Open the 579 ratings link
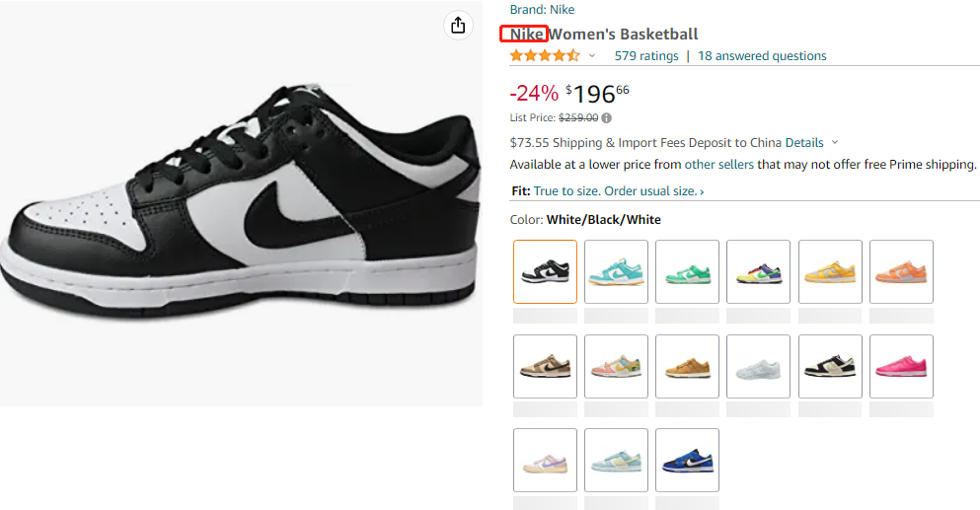This screenshot has height=510, width=980. coord(646,56)
